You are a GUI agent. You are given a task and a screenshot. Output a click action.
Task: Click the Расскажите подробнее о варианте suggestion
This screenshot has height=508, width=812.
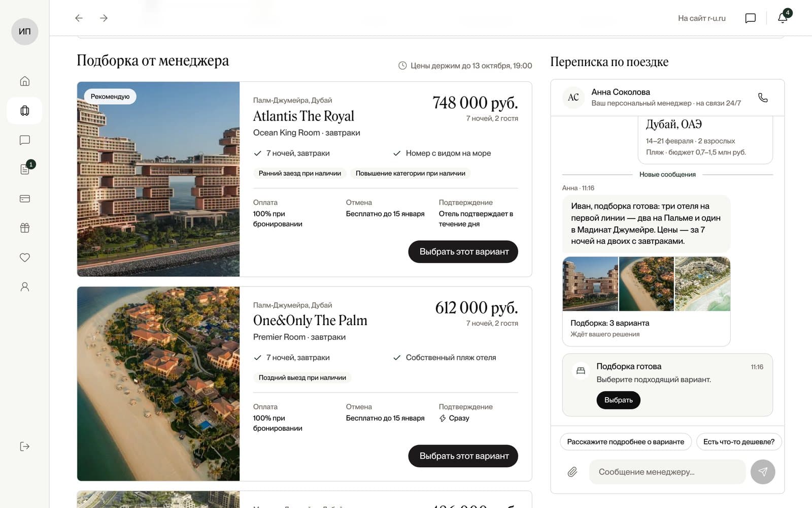click(625, 442)
